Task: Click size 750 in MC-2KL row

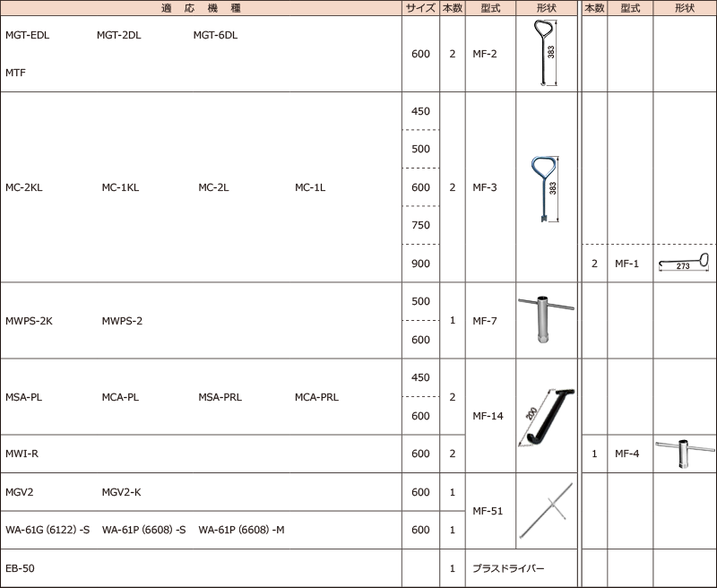Action: tap(420, 225)
